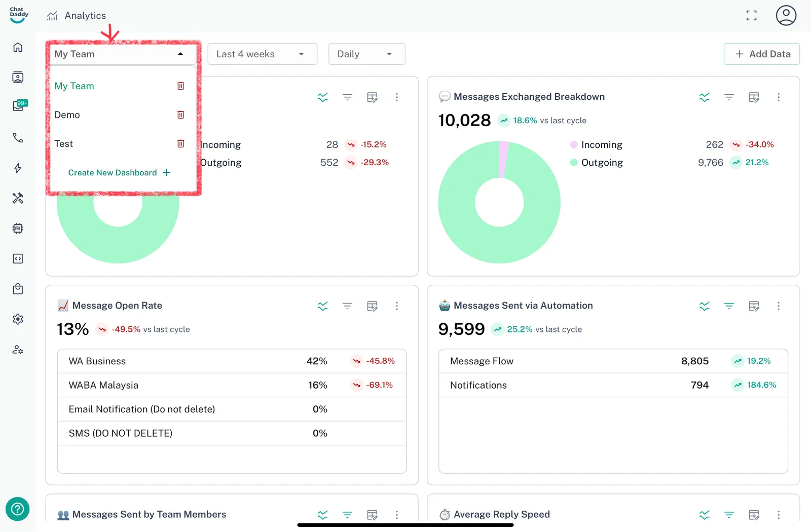The image size is (811, 532).
Task: Open the inbox with 99+ badge
Action: 19,106
